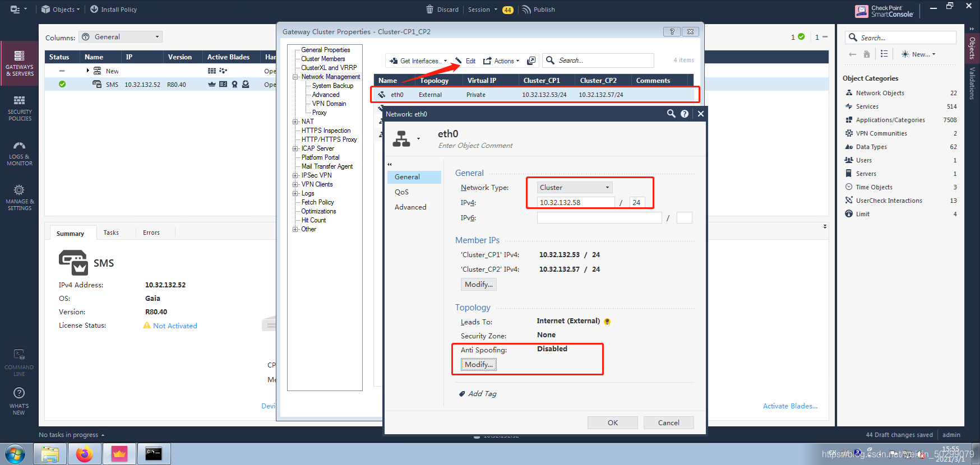Viewport: 980px width, 465px height.
Task: Click Get Interfaces dropdown button
Action: pos(418,61)
